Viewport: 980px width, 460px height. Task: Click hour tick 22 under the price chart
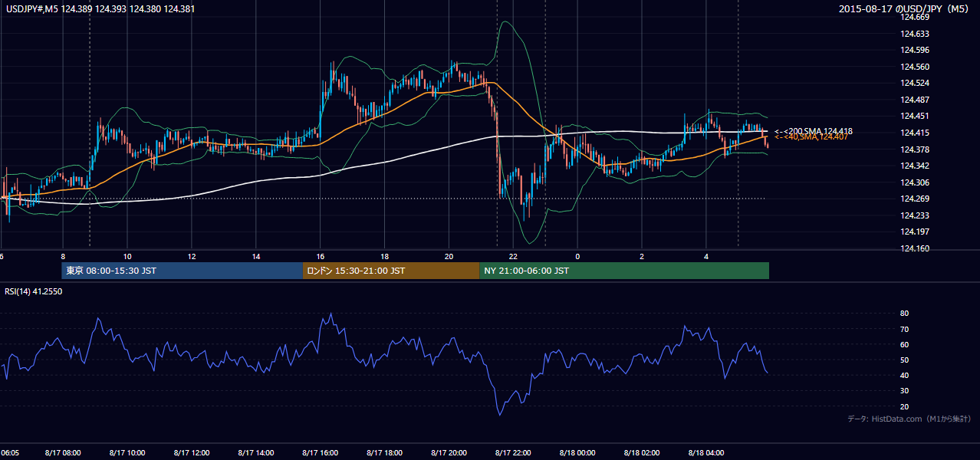point(514,256)
